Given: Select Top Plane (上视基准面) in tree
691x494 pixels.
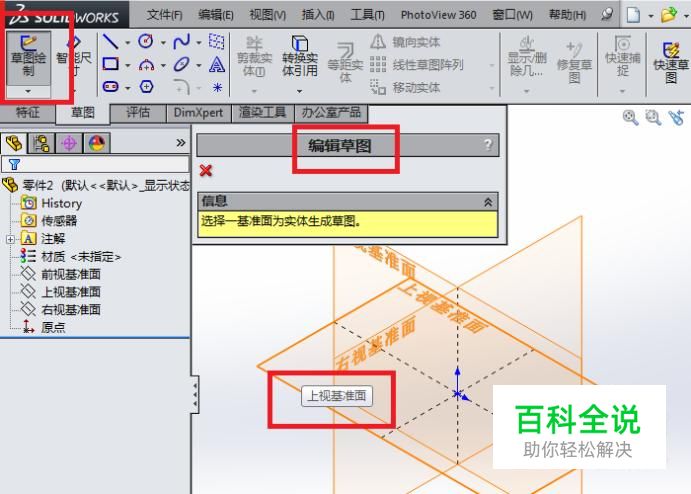Looking at the screenshot, I should (71, 292).
